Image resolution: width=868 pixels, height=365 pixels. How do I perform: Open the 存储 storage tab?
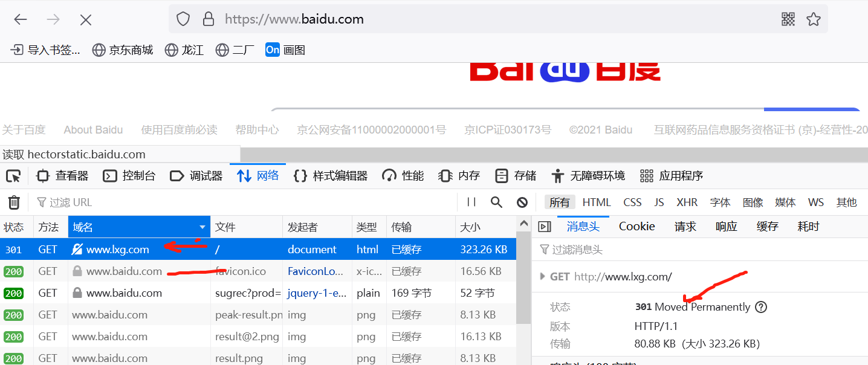[x=515, y=176]
